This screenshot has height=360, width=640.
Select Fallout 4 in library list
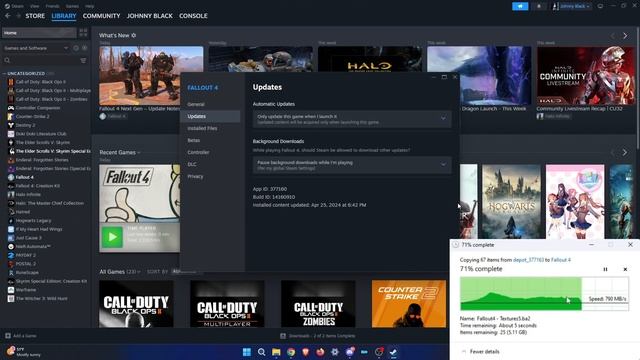pyautogui.click(x=24, y=177)
